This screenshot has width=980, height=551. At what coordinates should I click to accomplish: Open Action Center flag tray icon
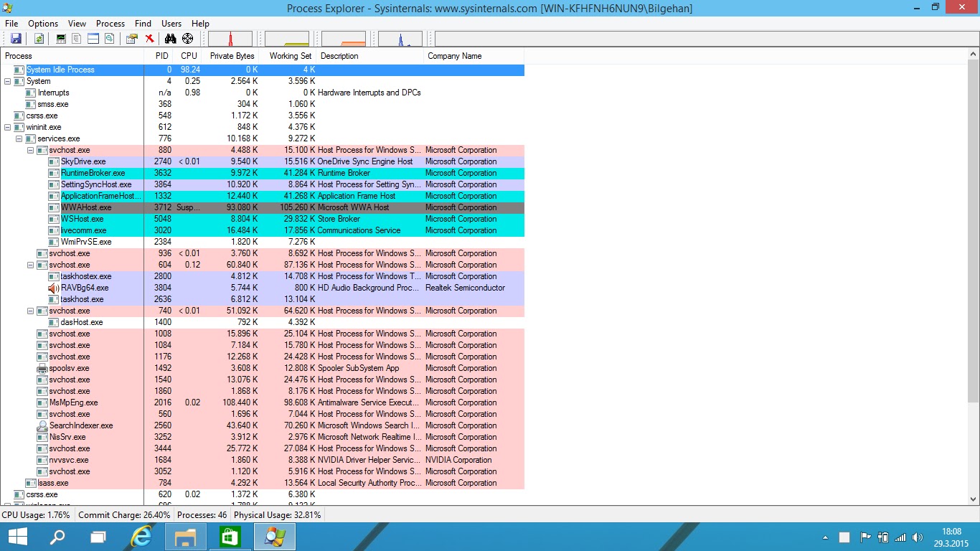[x=865, y=537]
